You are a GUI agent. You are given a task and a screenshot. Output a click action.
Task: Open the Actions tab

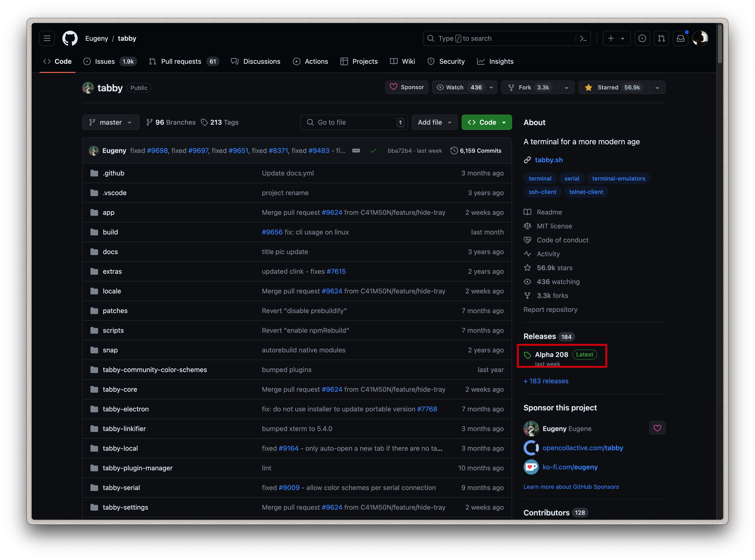click(x=310, y=61)
